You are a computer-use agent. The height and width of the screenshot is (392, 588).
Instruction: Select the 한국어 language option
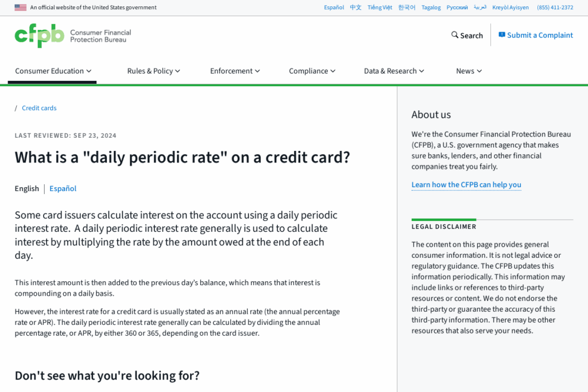(x=407, y=7)
